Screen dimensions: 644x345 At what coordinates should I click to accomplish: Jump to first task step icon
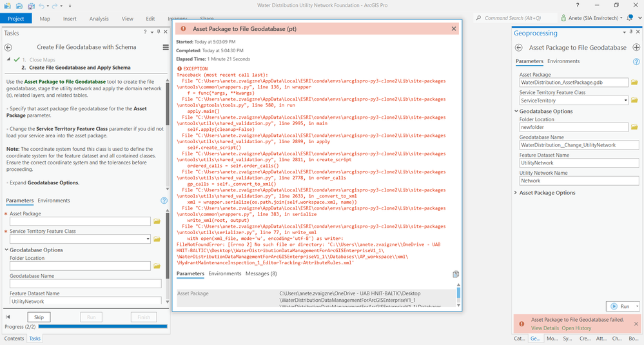8,317
